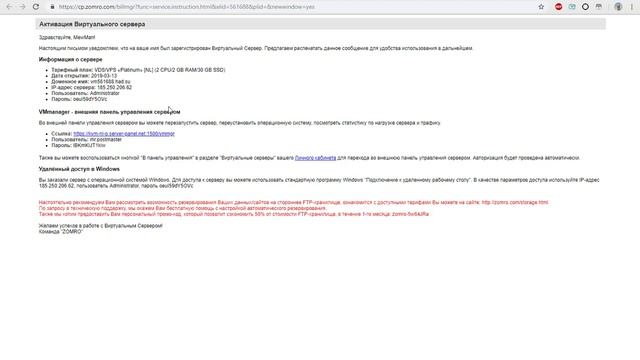Image resolution: width=640 pixels, height=360 pixels.
Task: Click the 'Команда ZOMRO' signature
Action: 61,231
